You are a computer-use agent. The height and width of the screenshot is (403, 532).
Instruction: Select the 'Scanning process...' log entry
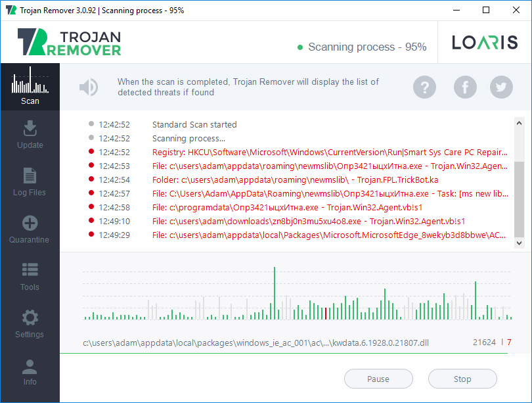[188, 139]
